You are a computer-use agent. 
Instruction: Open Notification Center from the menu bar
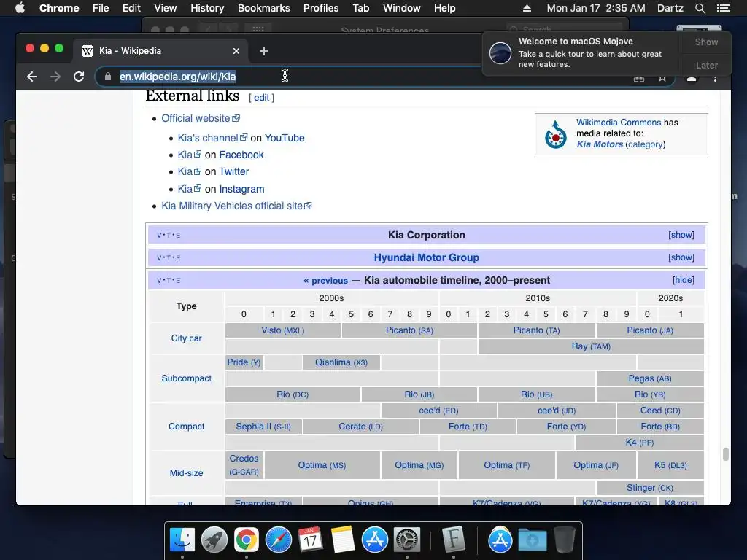click(723, 8)
